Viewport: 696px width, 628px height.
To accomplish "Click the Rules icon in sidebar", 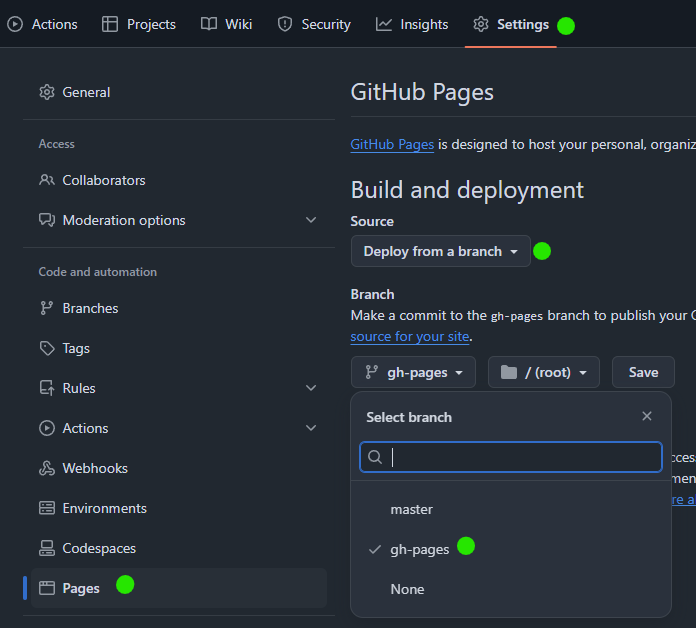I will [47, 388].
